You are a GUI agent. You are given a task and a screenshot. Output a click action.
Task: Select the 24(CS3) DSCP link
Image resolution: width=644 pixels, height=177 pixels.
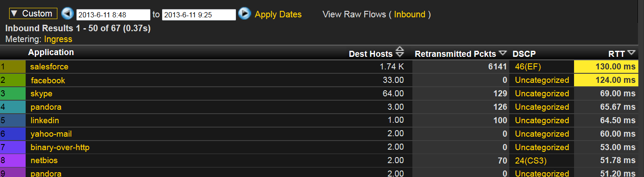531,161
